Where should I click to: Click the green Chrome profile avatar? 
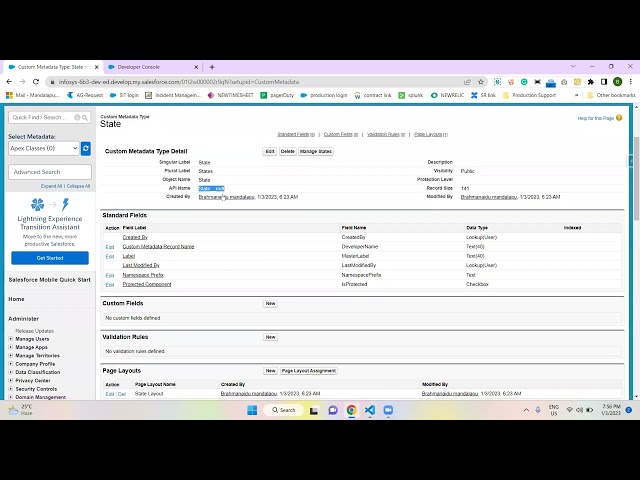pos(617,82)
